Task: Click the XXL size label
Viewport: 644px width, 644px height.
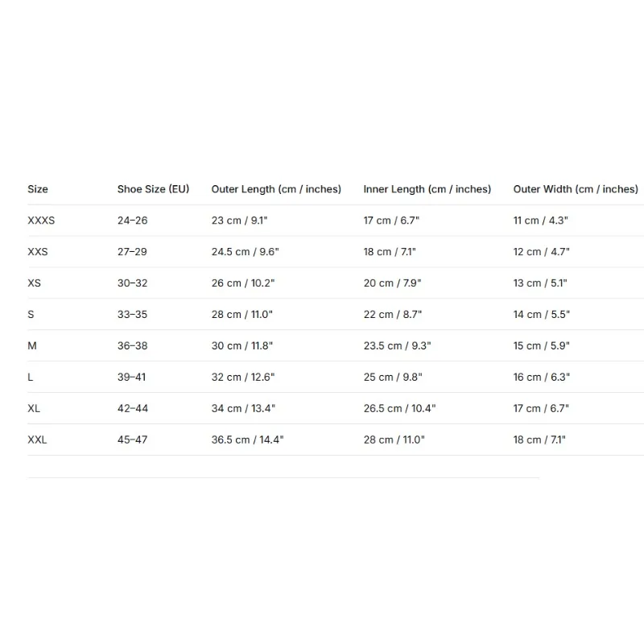Action: pos(37,440)
